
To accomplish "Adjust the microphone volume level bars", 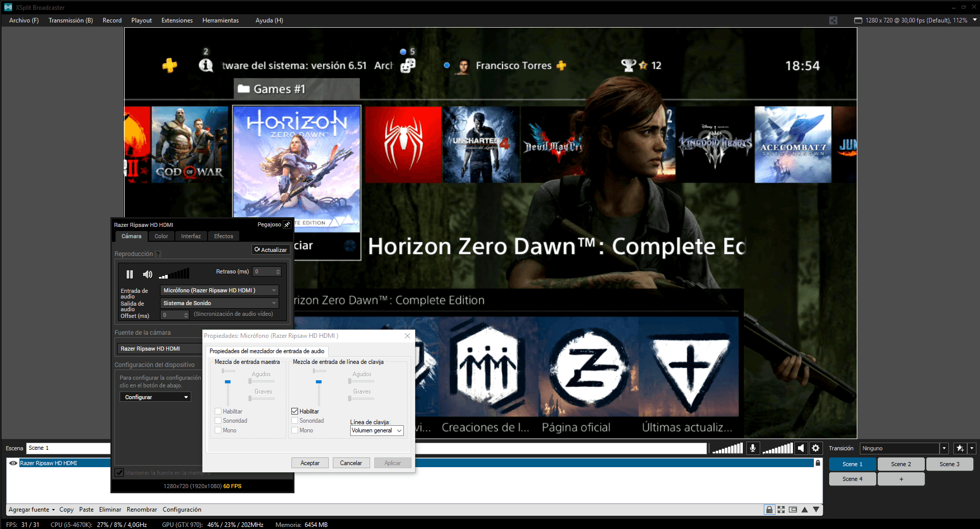I will pyautogui.click(x=727, y=448).
